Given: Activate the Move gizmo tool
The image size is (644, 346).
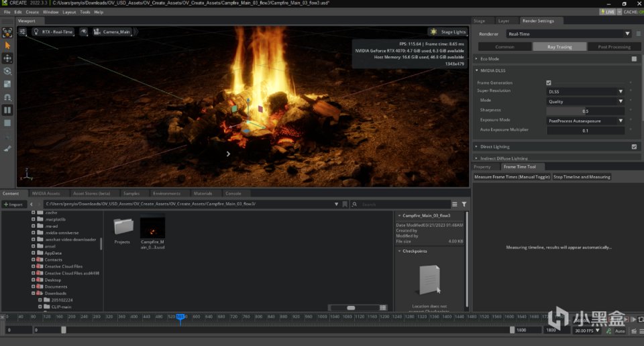Looking at the screenshot, I should (x=7, y=58).
